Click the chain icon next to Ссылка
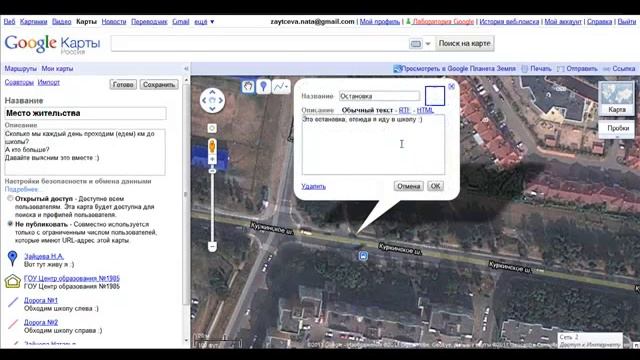 [607, 69]
